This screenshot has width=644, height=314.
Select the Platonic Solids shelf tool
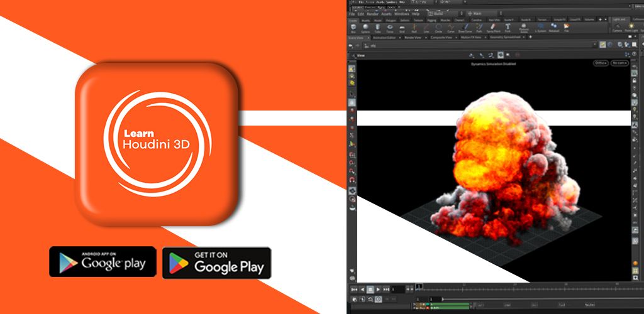(524, 28)
